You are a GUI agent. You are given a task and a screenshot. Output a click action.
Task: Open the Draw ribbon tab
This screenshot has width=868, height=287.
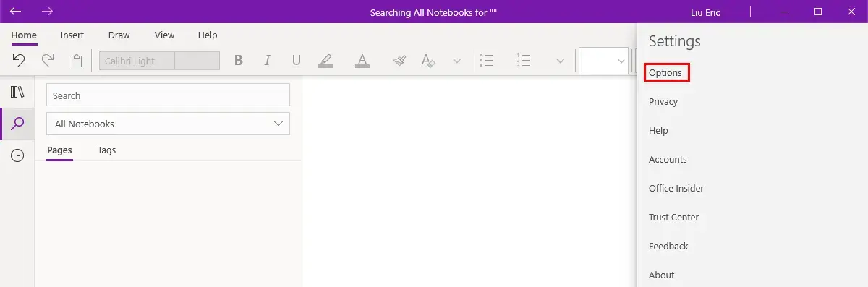[x=119, y=35]
